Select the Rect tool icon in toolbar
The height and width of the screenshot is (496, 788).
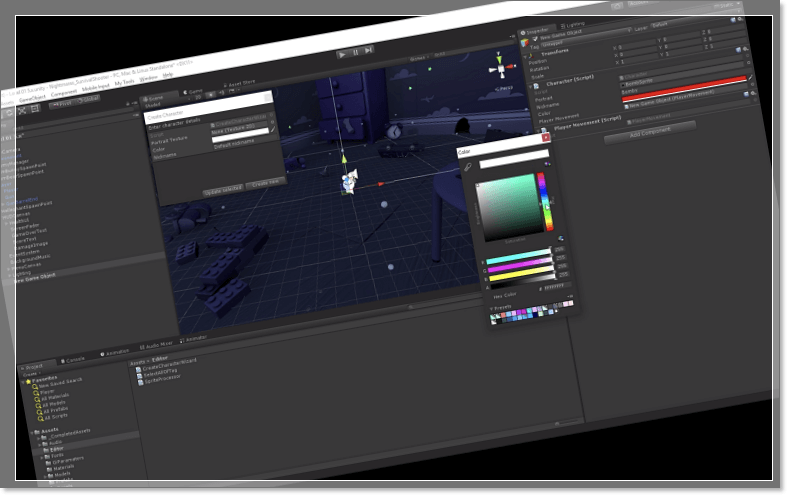pyautogui.click(x=35, y=109)
